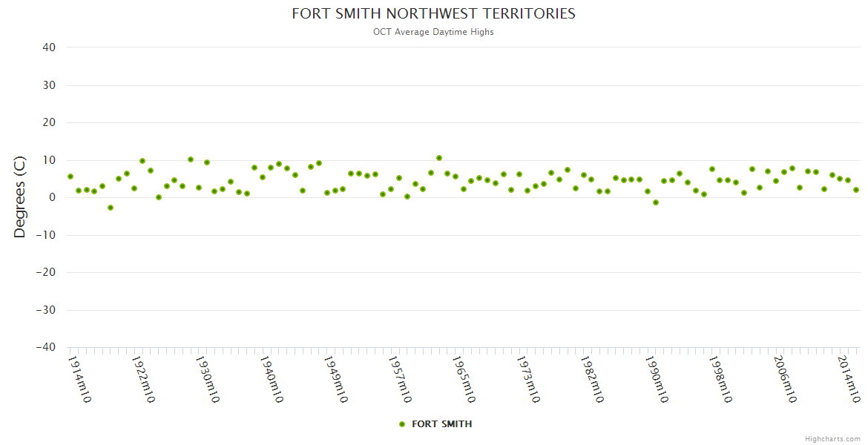
Task: Click the 1914m10 x-axis label
Action: pos(79,379)
